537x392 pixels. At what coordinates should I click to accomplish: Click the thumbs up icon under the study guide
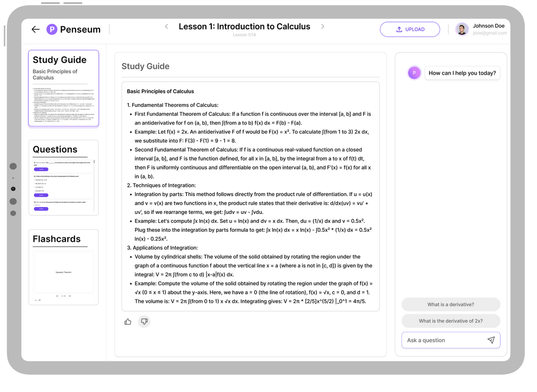coord(128,322)
